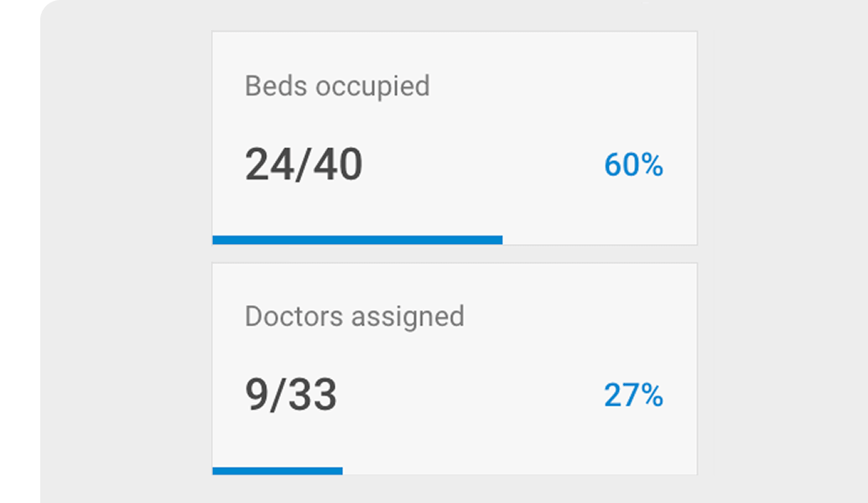Click the word "assigned" in the second card
The image size is (868, 503).
pos(408,317)
